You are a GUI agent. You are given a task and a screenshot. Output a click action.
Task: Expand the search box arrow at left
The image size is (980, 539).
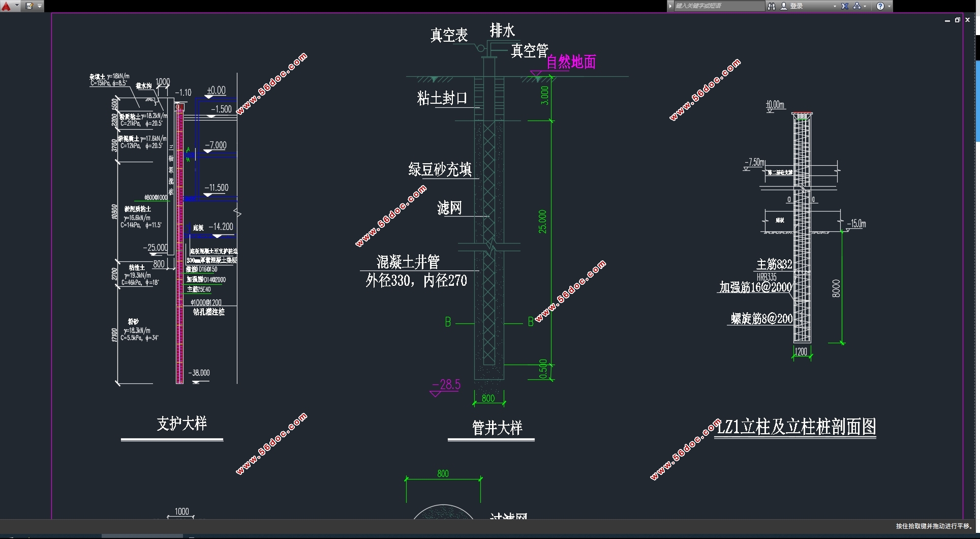tap(670, 6)
